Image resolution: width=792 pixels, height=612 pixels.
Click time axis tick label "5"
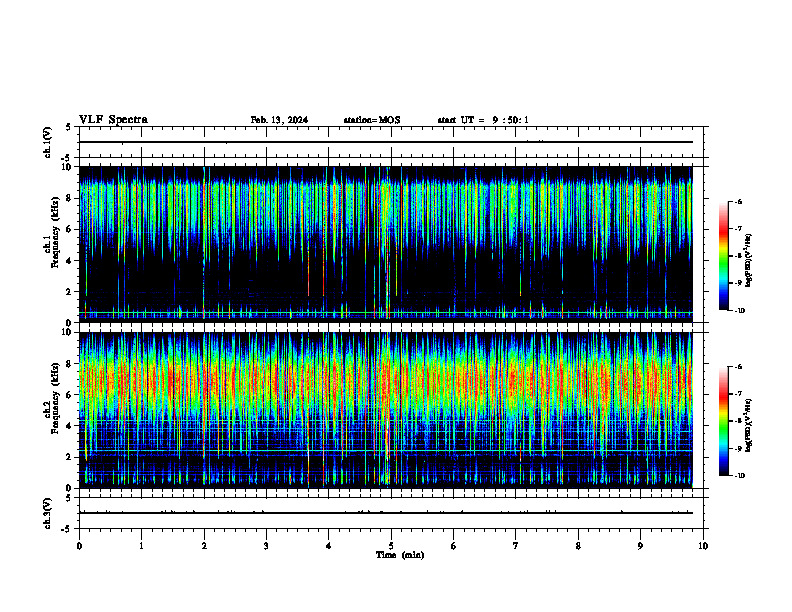point(391,546)
